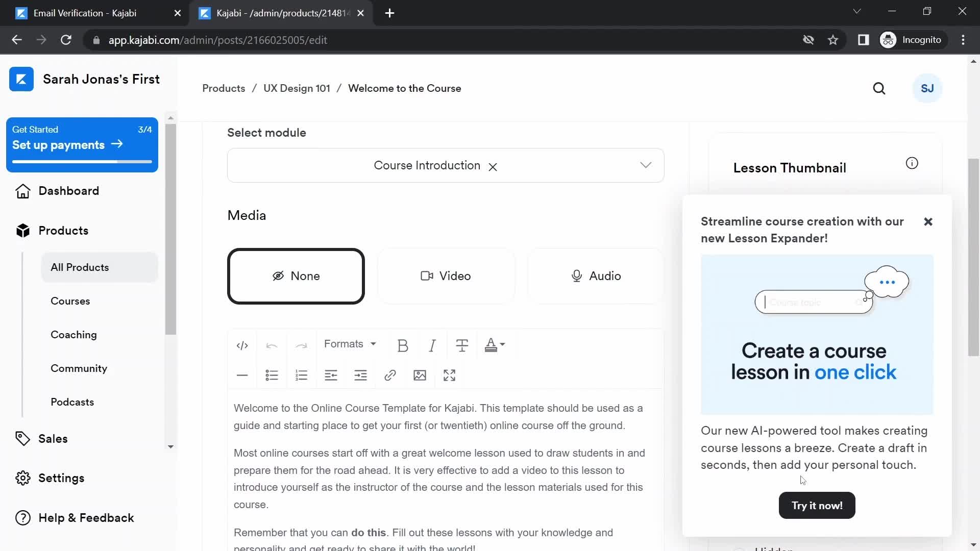The height and width of the screenshot is (551, 980).
Task: Click the Settings gear icon
Action: coord(23,478)
